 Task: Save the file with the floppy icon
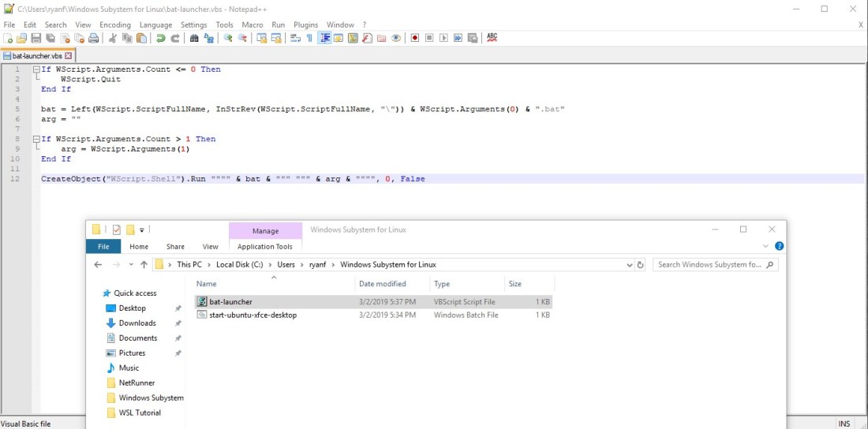[36, 38]
